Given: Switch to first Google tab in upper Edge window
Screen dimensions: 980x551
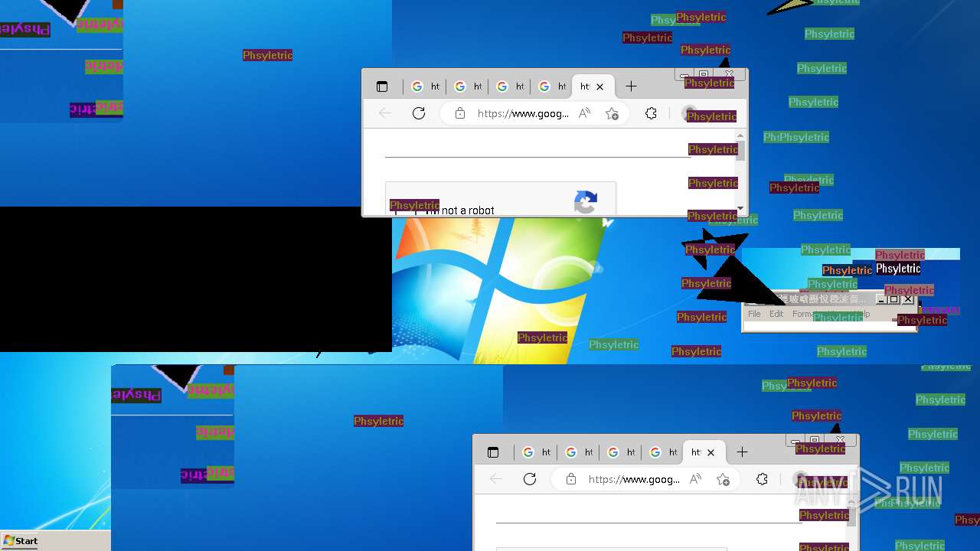Looking at the screenshot, I should point(425,86).
